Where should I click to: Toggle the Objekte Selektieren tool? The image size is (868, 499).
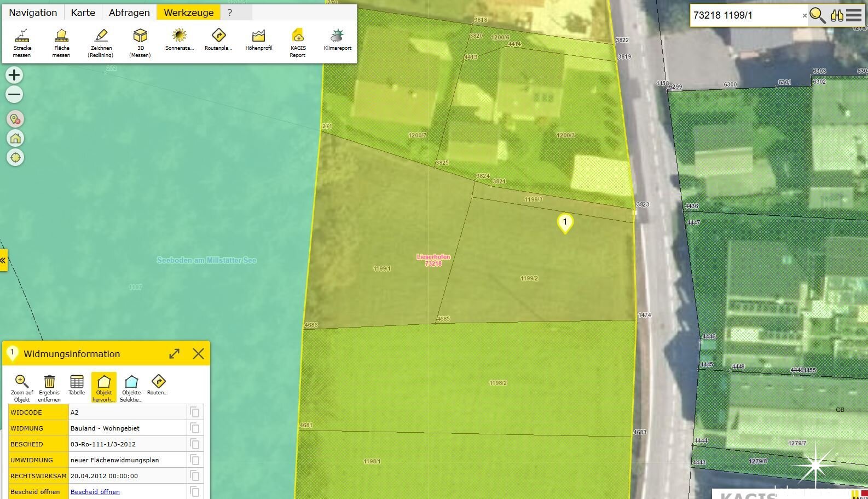coord(131,387)
